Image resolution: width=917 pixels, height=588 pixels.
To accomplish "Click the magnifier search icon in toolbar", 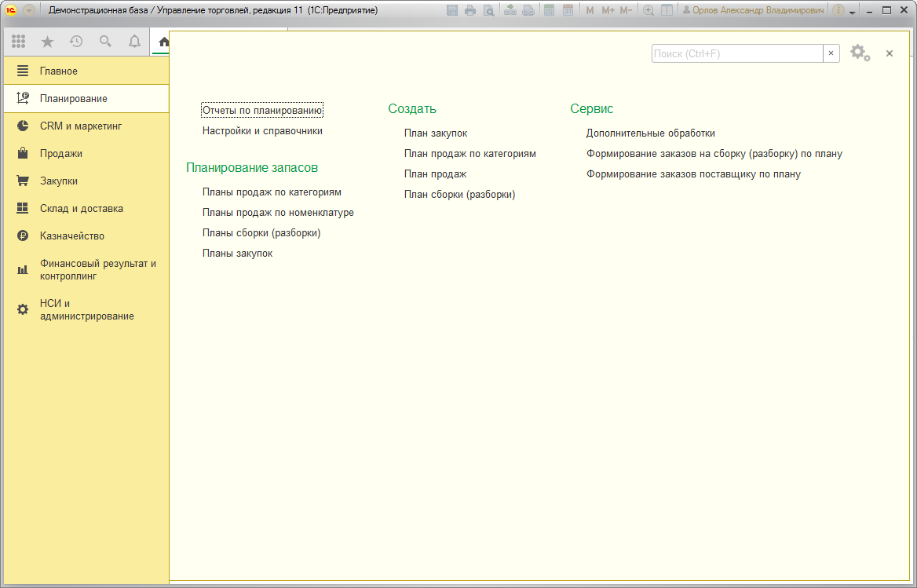I will 105,41.
